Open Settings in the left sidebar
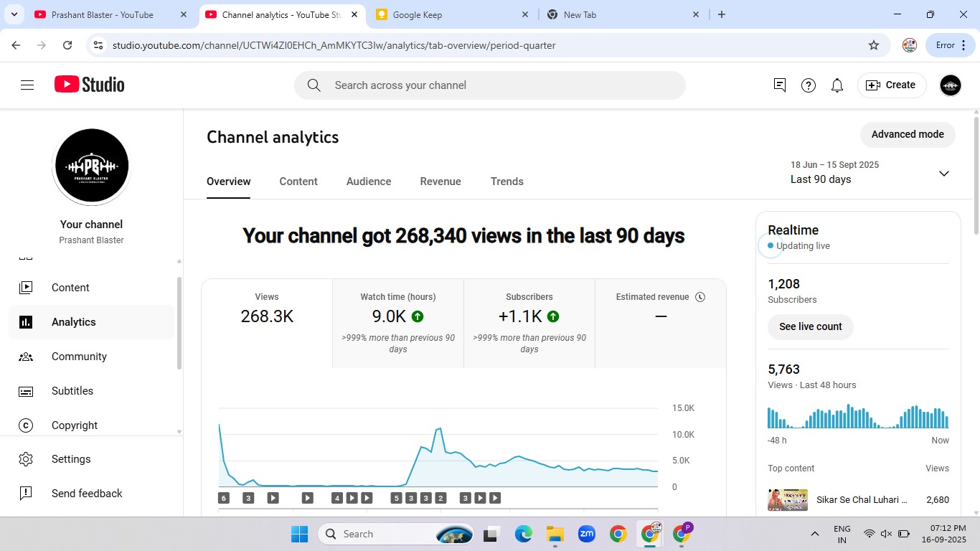 pyautogui.click(x=71, y=459)
